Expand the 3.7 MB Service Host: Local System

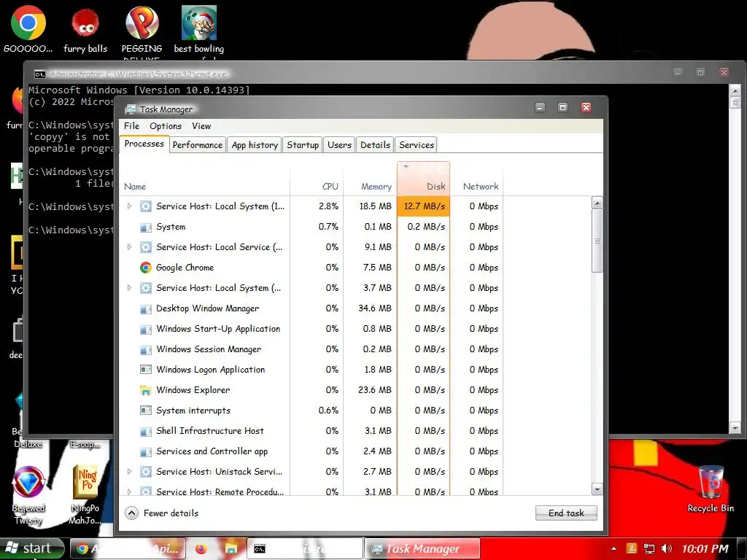click(129, 288)
